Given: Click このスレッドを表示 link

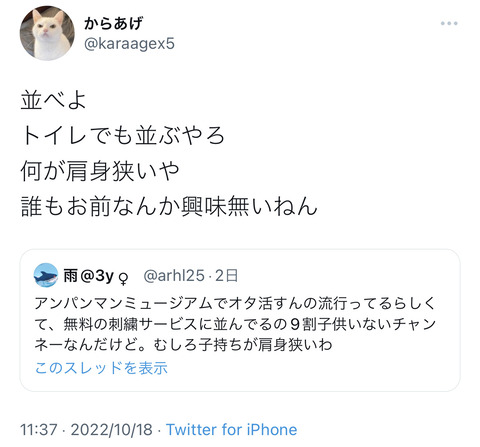Looking at the screenshot, I should click(x=101, y=368).
